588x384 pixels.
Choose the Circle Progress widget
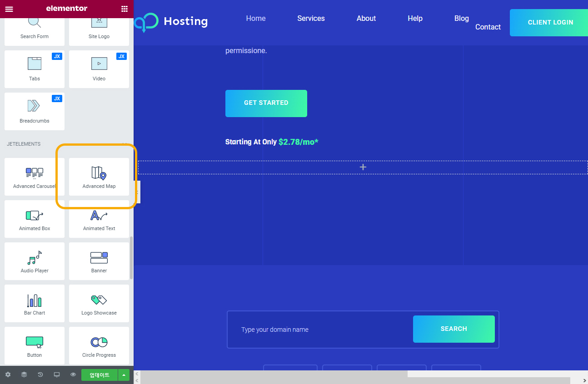point(99,345)
